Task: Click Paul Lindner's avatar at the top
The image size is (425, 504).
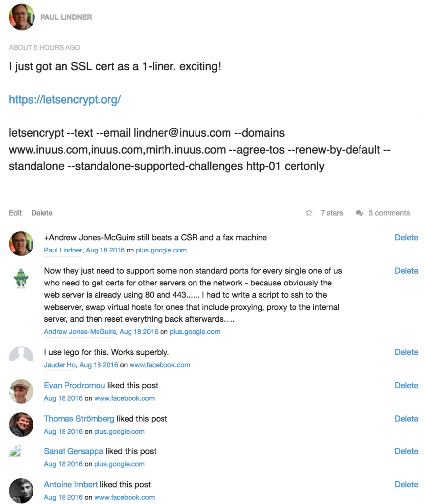Action: point(22,17)
